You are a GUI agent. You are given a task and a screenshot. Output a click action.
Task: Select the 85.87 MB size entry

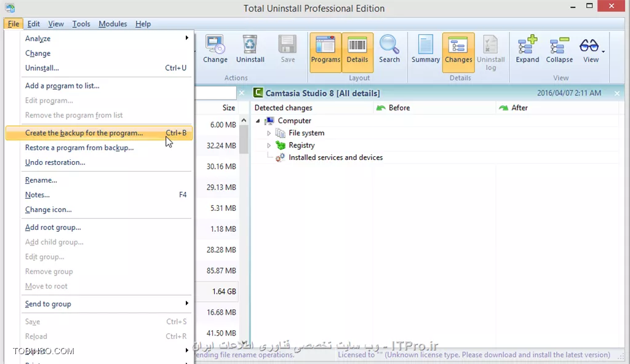[x=221, y=271]
